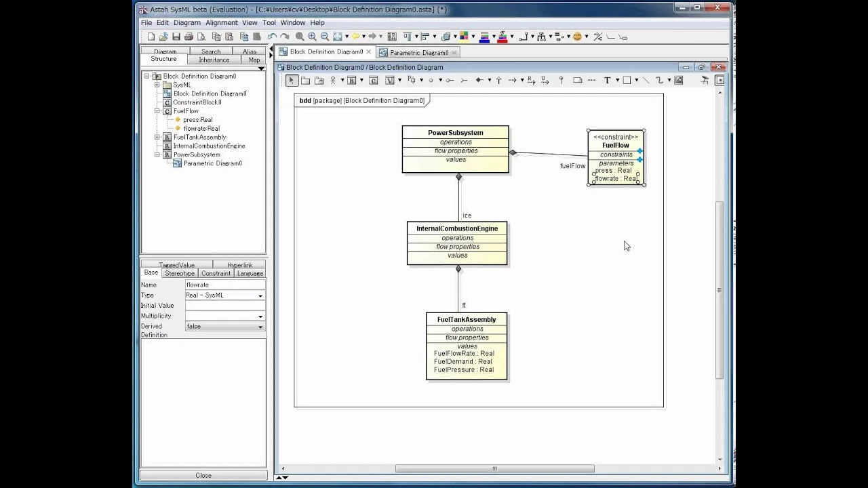Select the FuelTankAssembly block title in diagram
Viewport: 868px width, 488px height.
467,319
